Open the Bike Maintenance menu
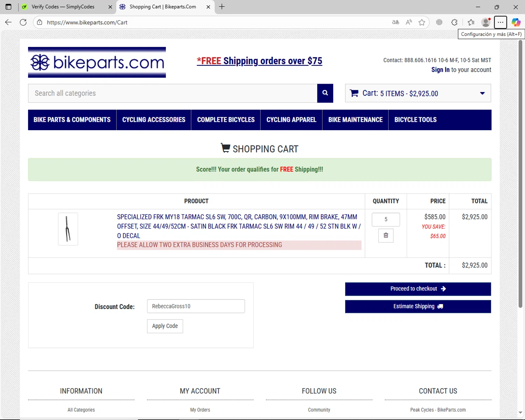The image size is (525, 420). (x=355, y=120)
